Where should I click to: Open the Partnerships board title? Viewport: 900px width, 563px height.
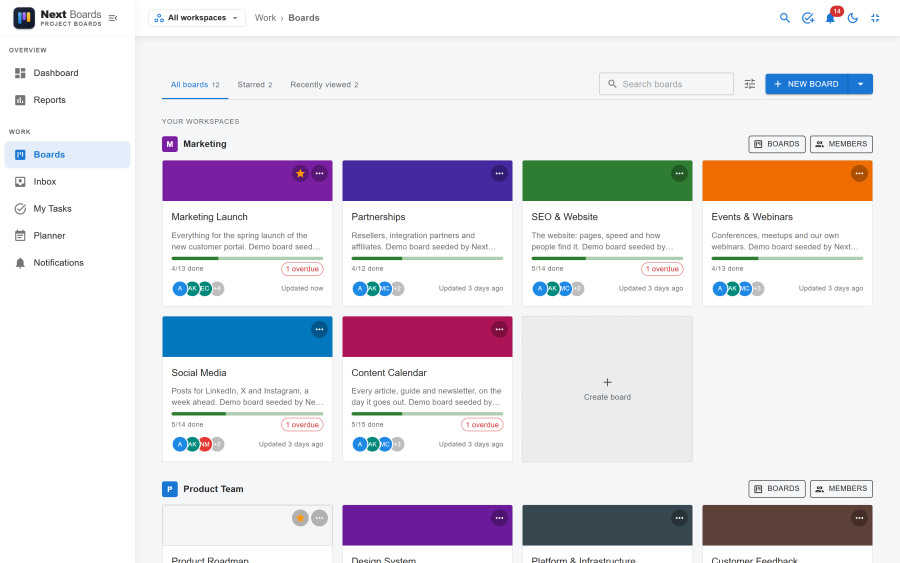378,217
